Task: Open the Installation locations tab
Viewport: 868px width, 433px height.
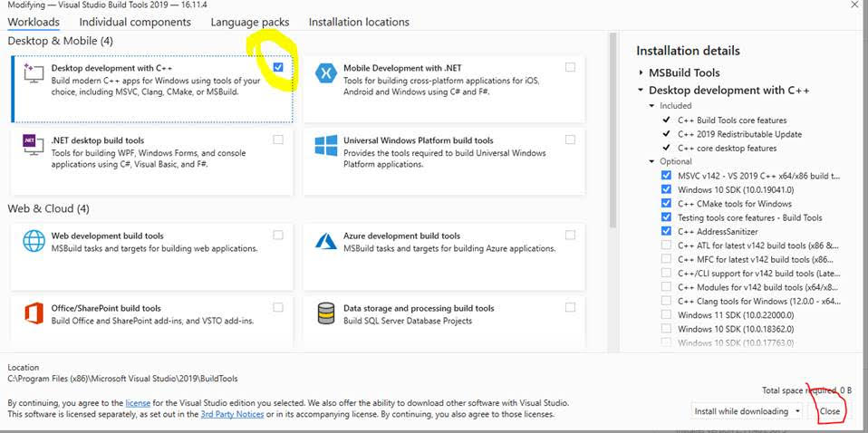Action: pyautogui.click(x=359, y=22)
